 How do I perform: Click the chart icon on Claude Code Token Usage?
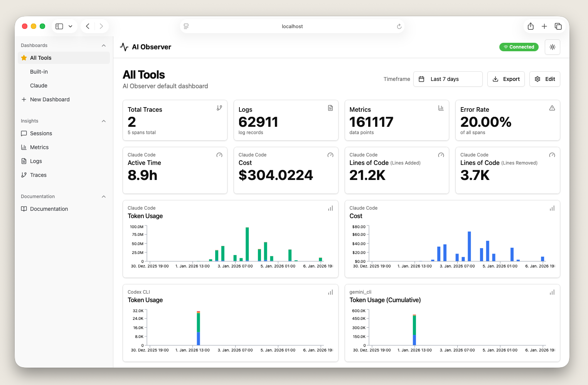click(x=330, y=208)
